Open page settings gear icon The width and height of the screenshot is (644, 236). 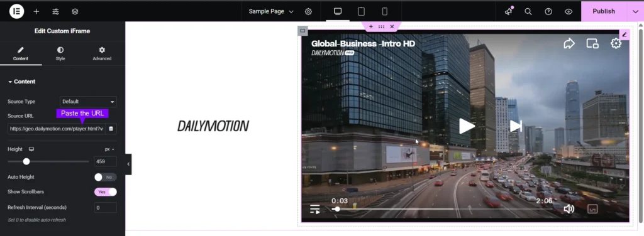point(308,11)
